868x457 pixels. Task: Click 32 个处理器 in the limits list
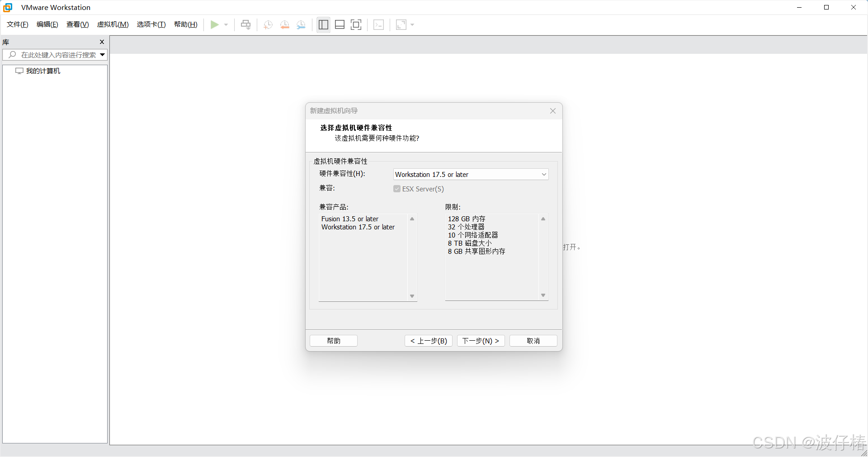(466, 227)
